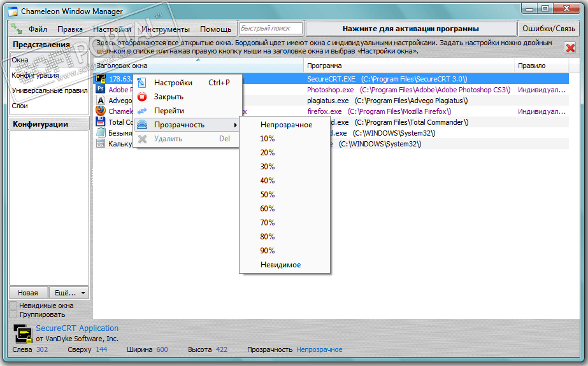Image resolution: width=588 pixels, height=366 pixels.
Task: Open the Правка menu
Action: 70,29
